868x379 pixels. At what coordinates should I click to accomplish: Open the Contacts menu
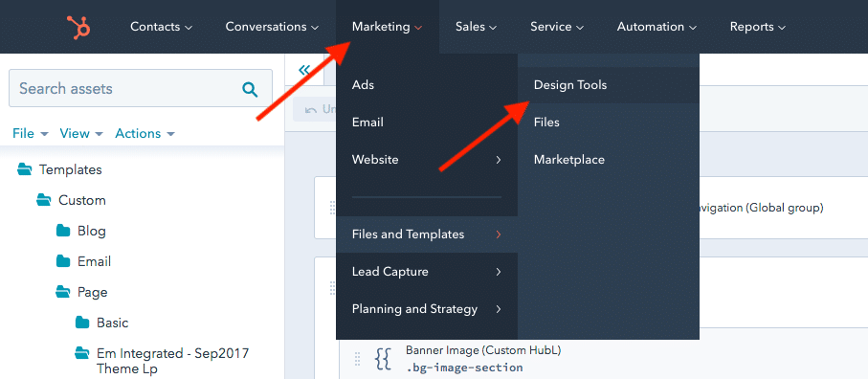[161, 27]
